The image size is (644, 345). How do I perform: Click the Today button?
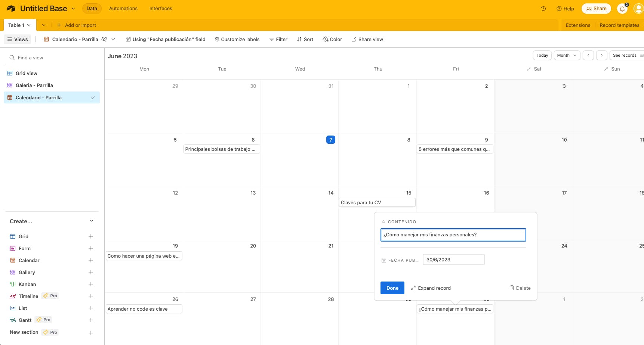(542, 55)
